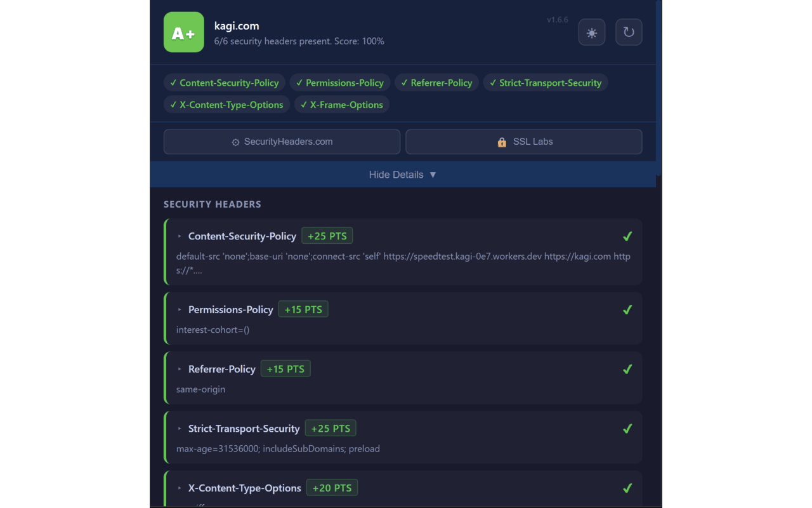Click the Content-Security-Policy summary chip
This screenshot has height=508, width=812.
[225, 83]
